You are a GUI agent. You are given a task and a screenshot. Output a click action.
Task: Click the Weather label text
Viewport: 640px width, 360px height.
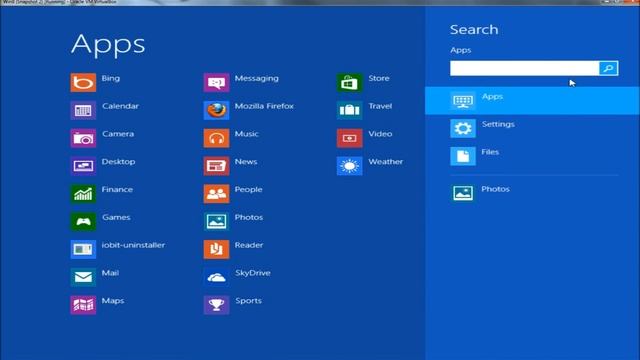pos(386,162)
